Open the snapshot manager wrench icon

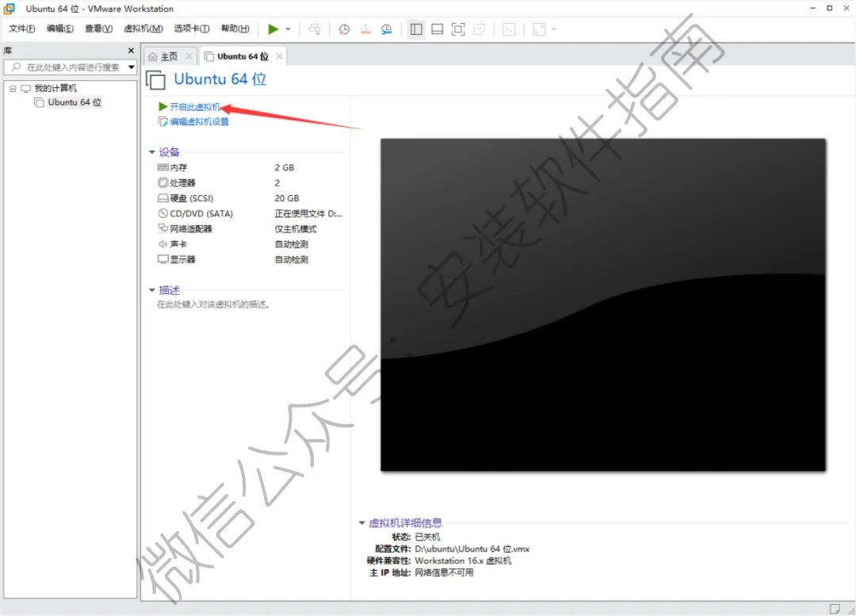pos(387,29)
